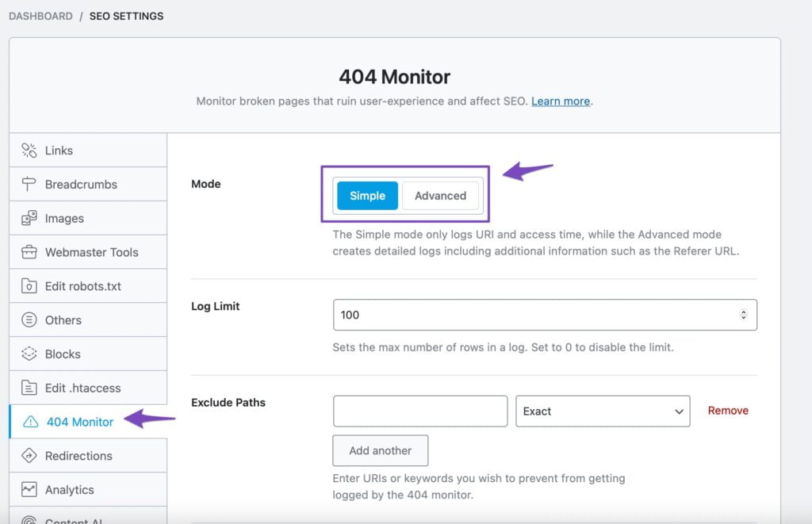Click the red Remove link

[x=728, y=411]
